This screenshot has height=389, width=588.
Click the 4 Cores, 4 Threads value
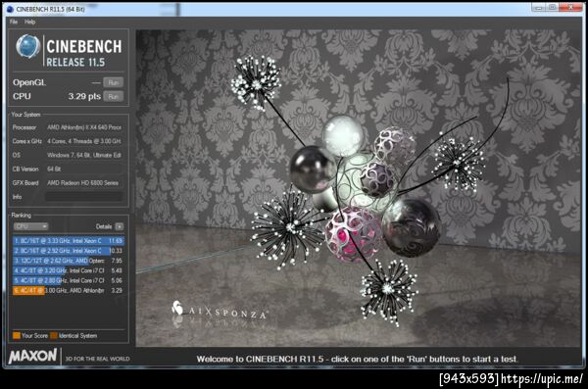84,141
